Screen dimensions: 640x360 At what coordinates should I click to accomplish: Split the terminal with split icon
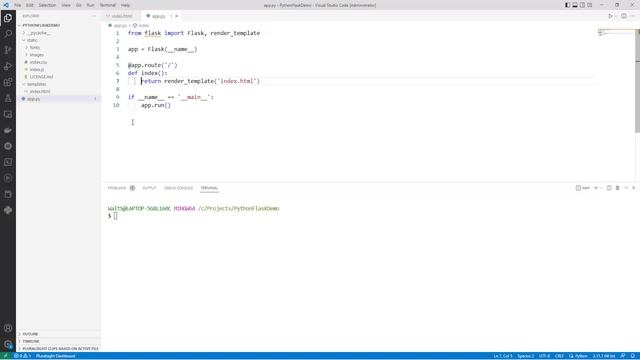[609, 188]
